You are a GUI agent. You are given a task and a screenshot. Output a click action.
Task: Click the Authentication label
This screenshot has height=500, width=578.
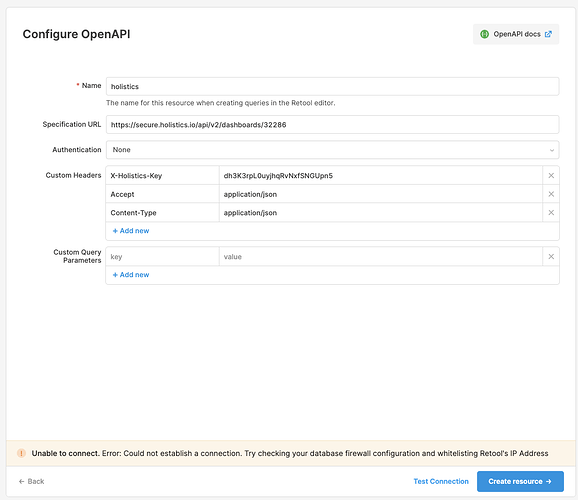(x=77, y=150)
